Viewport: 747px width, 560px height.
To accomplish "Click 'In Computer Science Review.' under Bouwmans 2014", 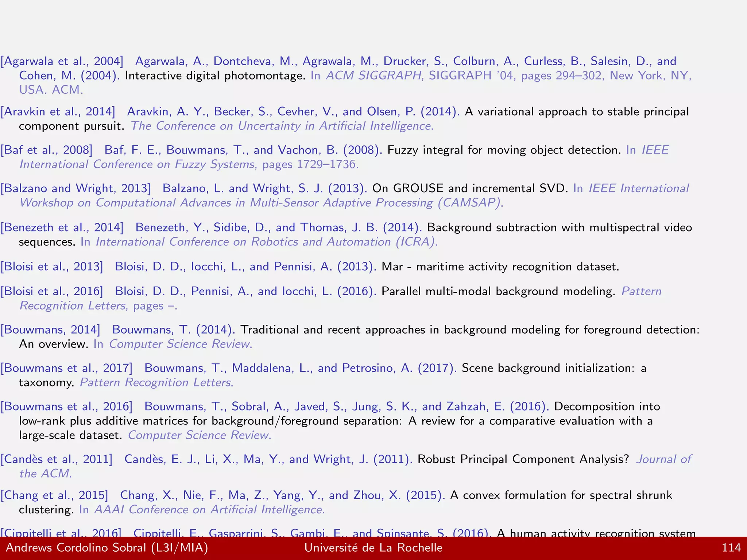I will click(173, 344).
